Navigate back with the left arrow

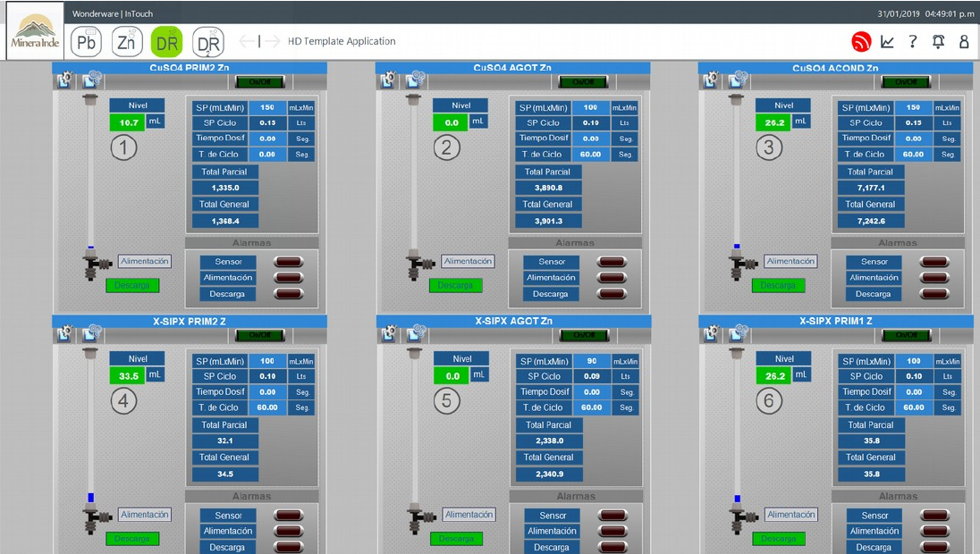(x=249, y=42)
